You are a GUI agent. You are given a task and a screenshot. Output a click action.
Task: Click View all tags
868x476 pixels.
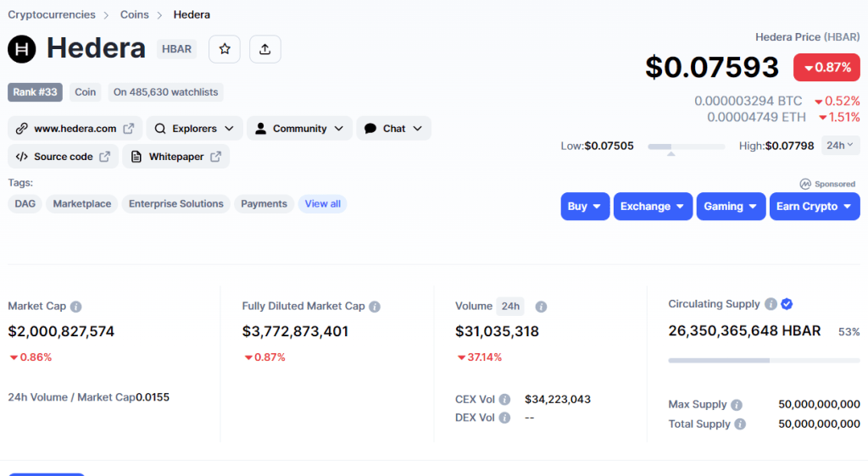[323, 203]
